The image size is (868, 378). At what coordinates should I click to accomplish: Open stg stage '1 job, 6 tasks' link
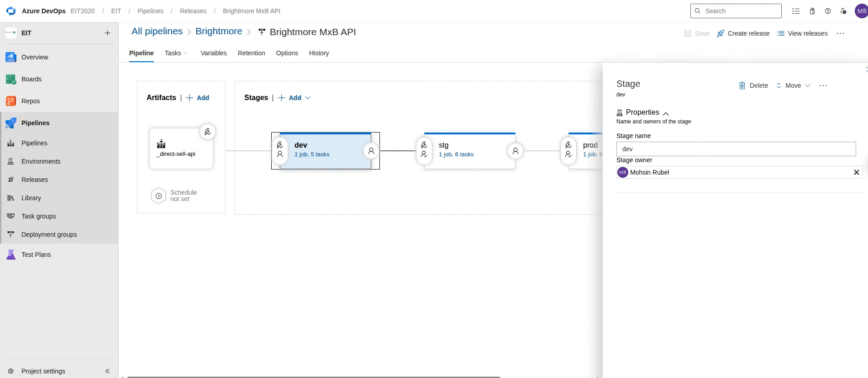(x=456, y=154)
